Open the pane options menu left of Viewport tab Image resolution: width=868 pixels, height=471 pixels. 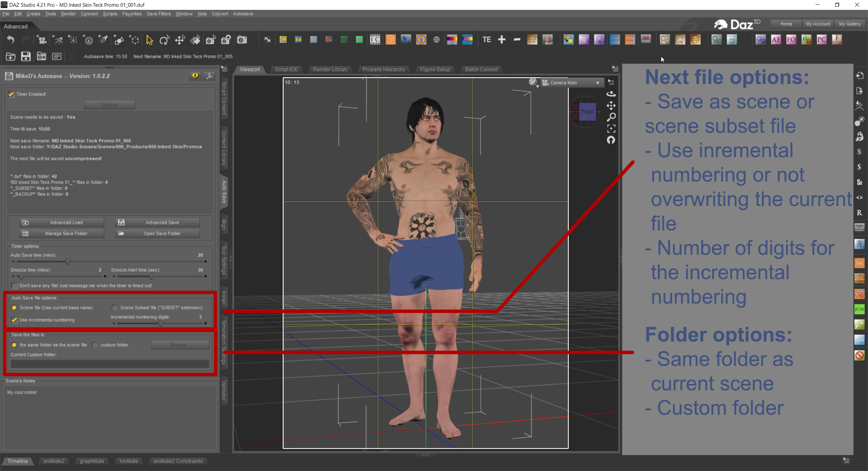coord(224,69)
